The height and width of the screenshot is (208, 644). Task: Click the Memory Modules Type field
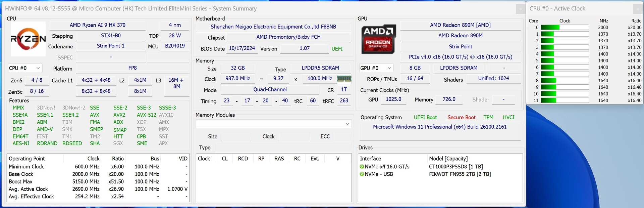click(x=283, y=148)
